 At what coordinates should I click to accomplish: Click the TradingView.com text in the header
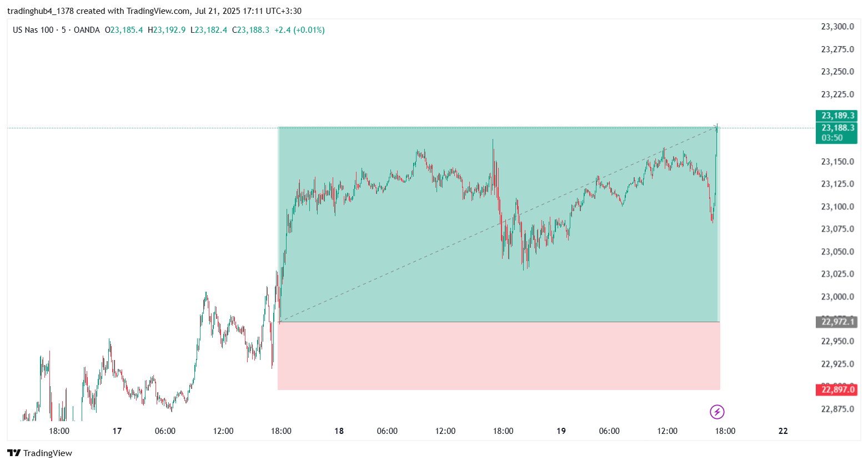pyautogui.click(x=158, y=11)
